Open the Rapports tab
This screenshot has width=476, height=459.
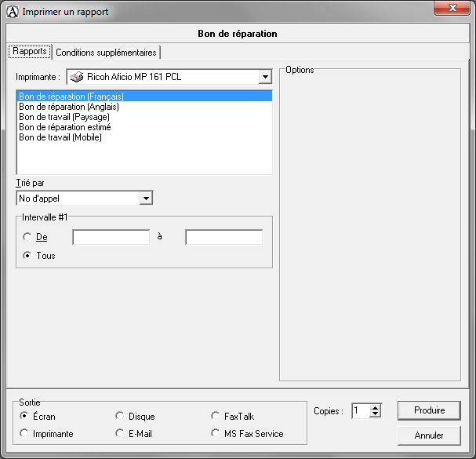pyautogui.click(x=30, y=52)
